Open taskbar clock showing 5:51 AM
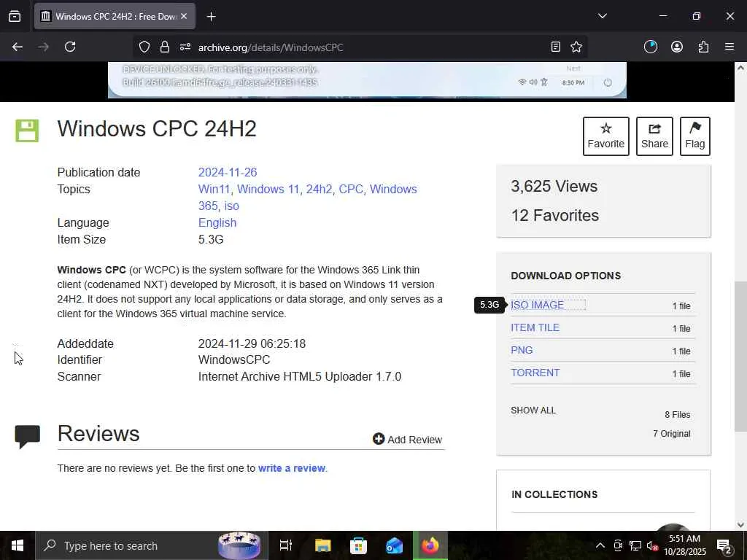Viewport: 747px width, 560px height. [x=684, y=545]
